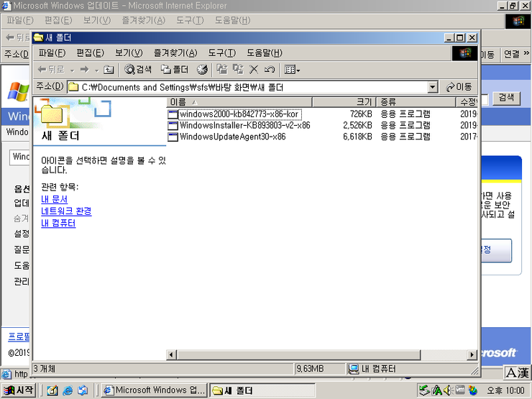Image resolution: width=532 pixels, height=399 pixels.
Task: Launch Outlook Express quick launch icon
Action: click(x=83, y=390)
